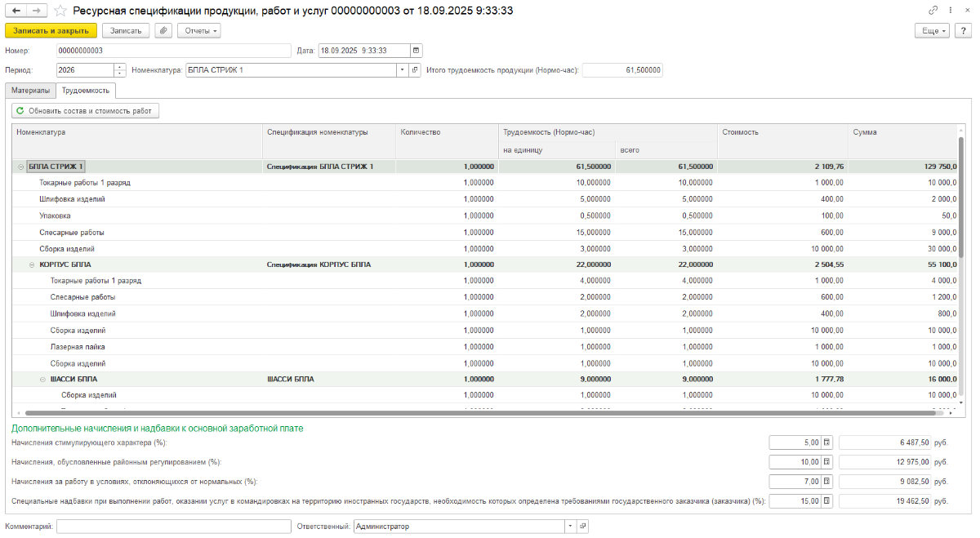The image size is (980, 538).
Task: Collapse the ШАССИ БПЛА tree node
Action: point(42,379)
